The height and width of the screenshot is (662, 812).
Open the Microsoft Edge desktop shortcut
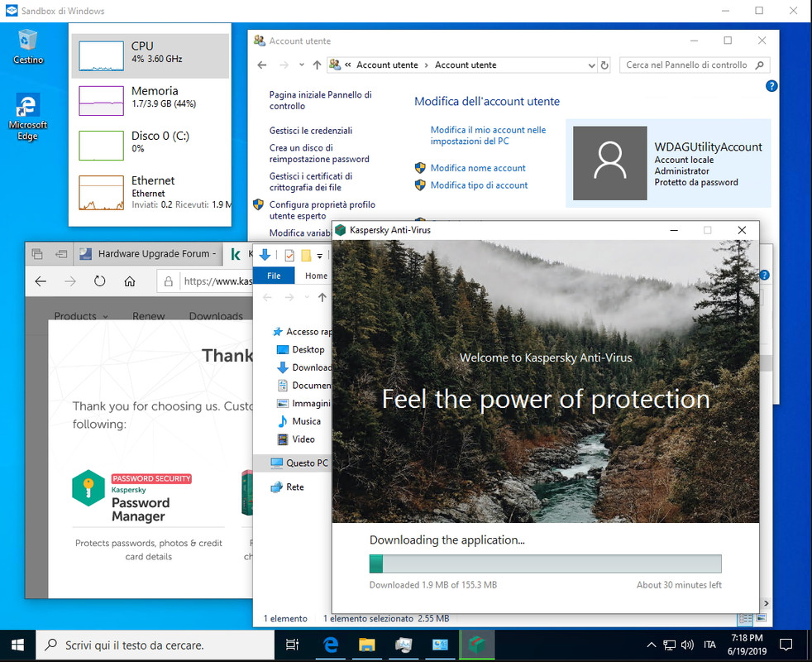27,118
